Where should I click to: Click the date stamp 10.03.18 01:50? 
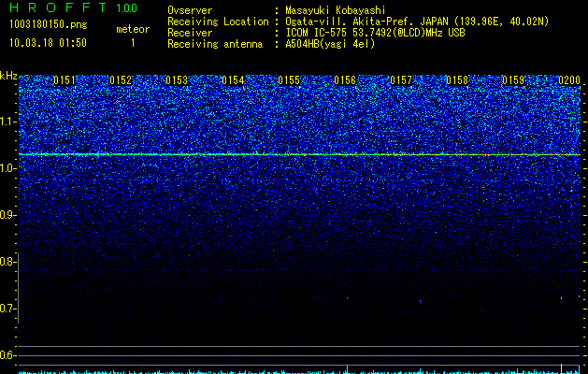tap(48, 43)
